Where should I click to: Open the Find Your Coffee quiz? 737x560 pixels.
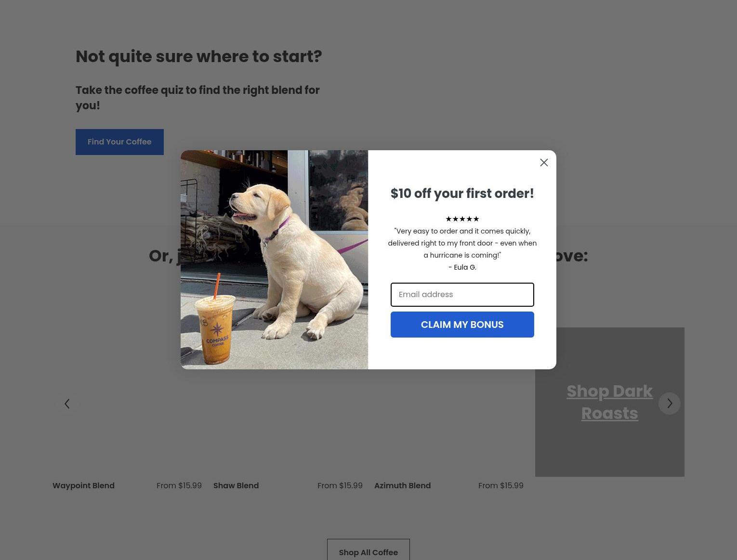point(119,142)
